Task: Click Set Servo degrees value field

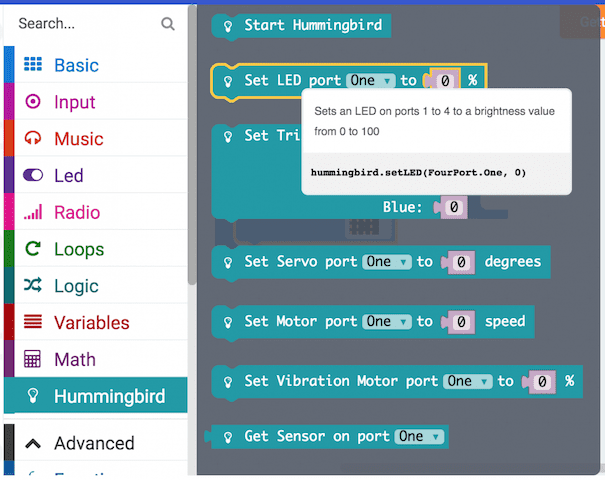Action: (461, 262)
